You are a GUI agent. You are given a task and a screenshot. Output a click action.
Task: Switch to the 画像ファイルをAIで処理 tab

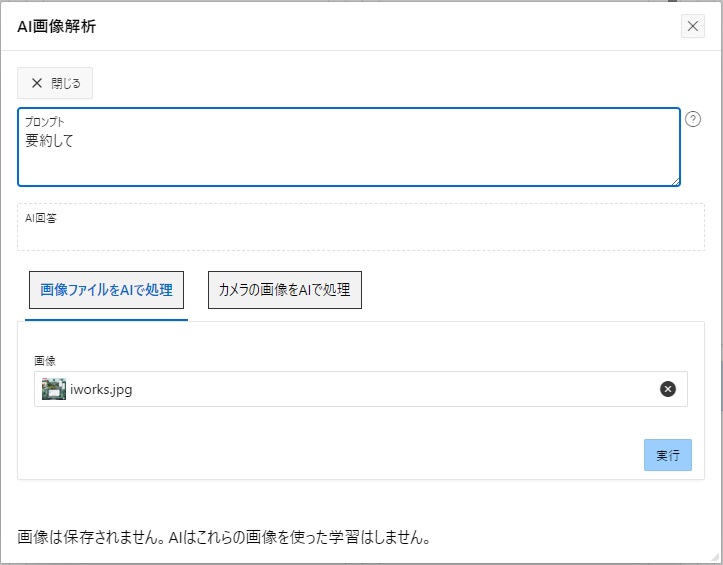pos(107,290)
